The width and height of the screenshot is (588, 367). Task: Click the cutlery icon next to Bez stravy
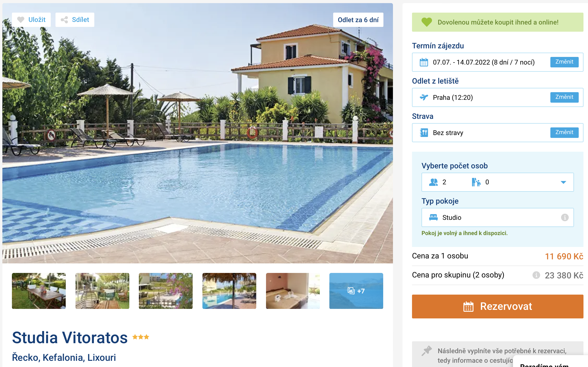424,133
